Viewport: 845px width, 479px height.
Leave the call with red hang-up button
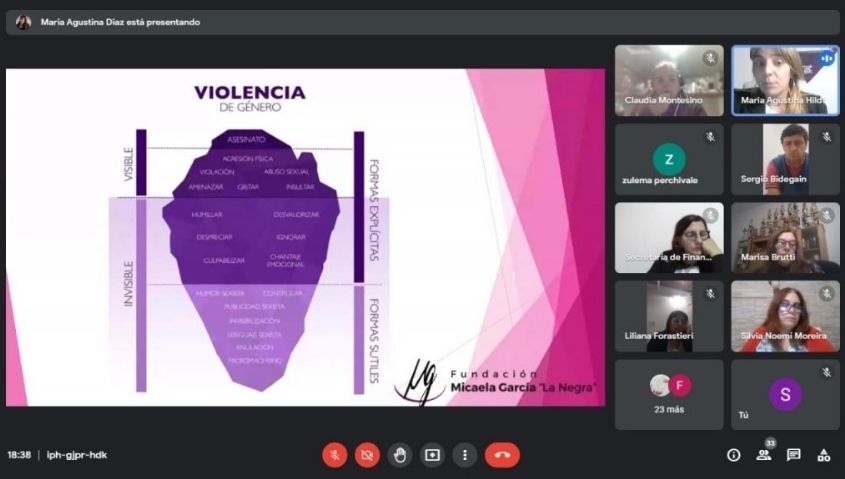click(x=502, y=455)
